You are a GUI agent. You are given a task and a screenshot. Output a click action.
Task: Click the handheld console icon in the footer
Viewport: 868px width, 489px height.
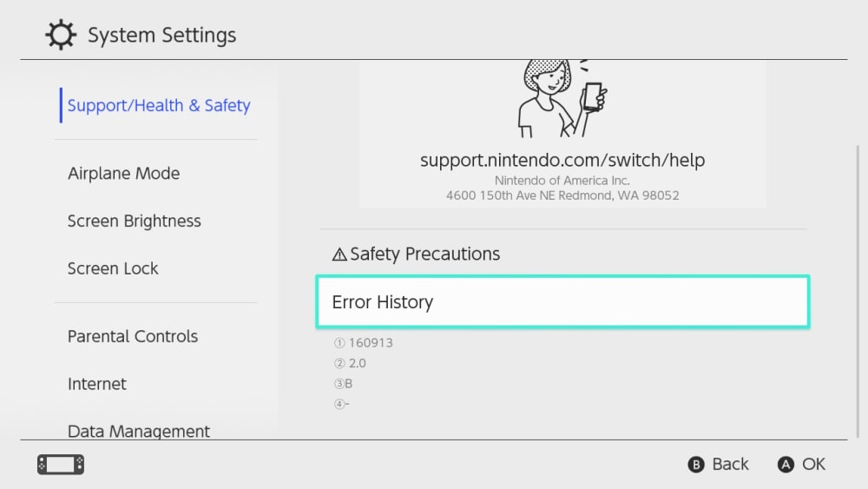click(x=61, y=465)
